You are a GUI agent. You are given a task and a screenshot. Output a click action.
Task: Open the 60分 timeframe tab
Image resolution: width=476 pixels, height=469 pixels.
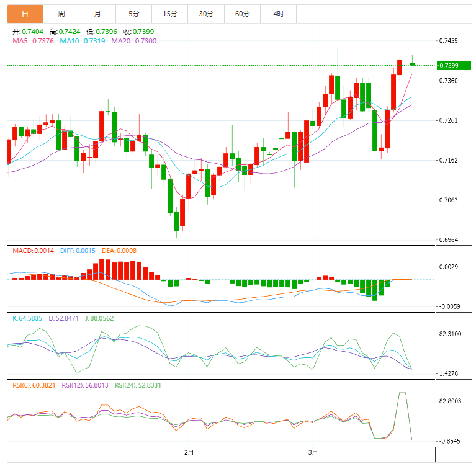242,14
